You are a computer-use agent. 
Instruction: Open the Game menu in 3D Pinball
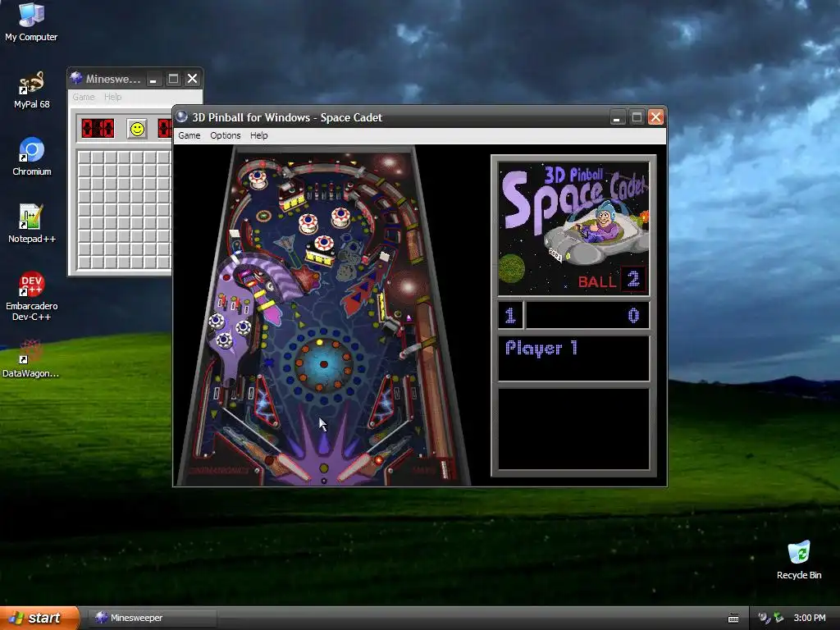pyautogui.click(x=189, y=135)
